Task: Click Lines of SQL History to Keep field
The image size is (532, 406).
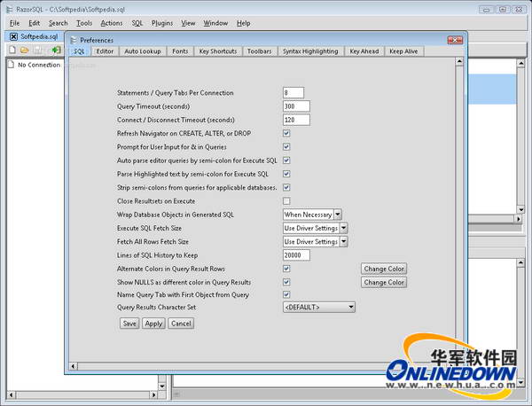Action: (296, 255)
